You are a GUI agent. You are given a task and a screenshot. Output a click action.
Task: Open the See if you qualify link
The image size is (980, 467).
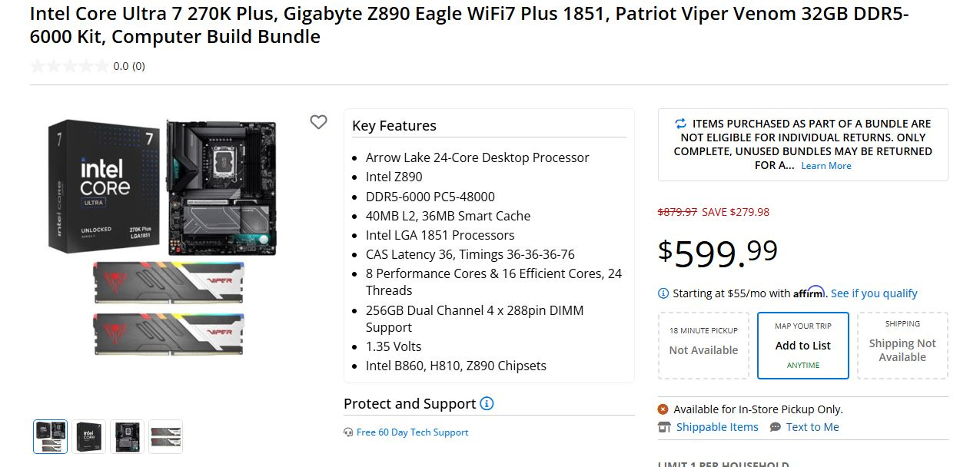click(874, 293)
